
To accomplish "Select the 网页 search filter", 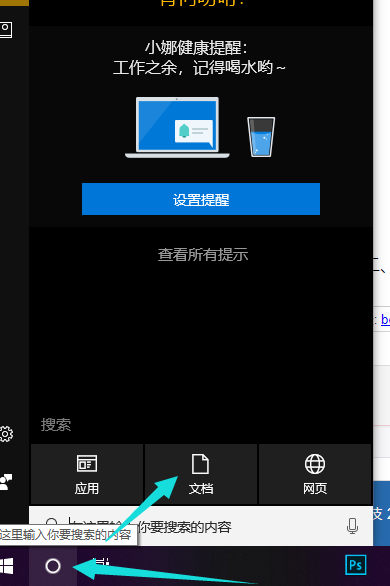I will [x=315, y=474].
